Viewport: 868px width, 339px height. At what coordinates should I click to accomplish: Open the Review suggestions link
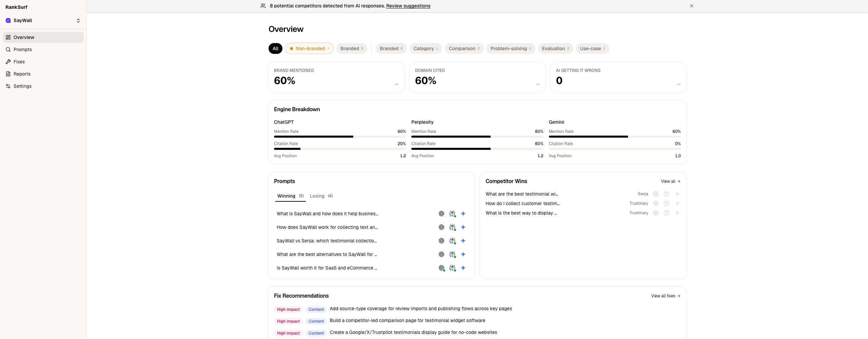click(x=408, y=6)
